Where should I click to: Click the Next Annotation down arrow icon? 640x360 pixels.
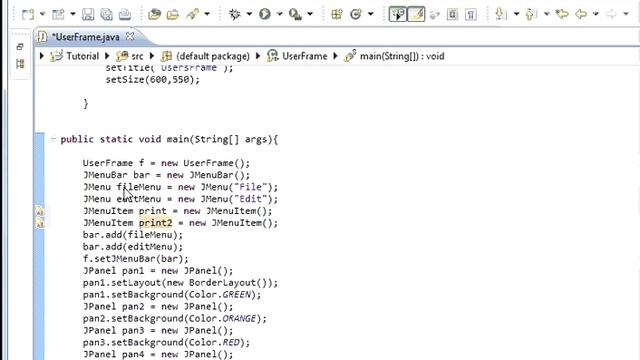tap(500, 14)
